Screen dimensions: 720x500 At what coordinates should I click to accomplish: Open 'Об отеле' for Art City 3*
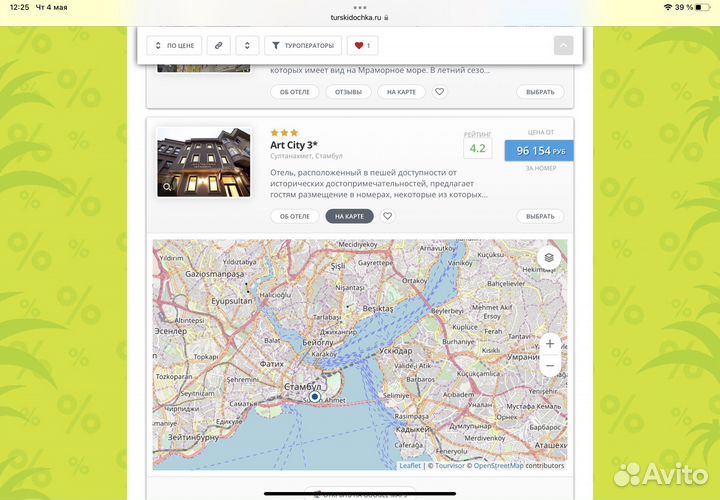click(294, 216)
